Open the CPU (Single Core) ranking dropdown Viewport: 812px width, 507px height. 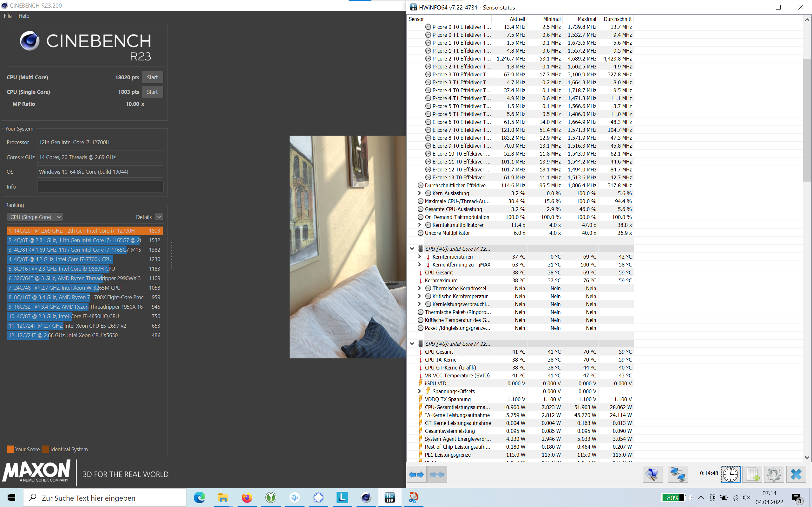35,217
